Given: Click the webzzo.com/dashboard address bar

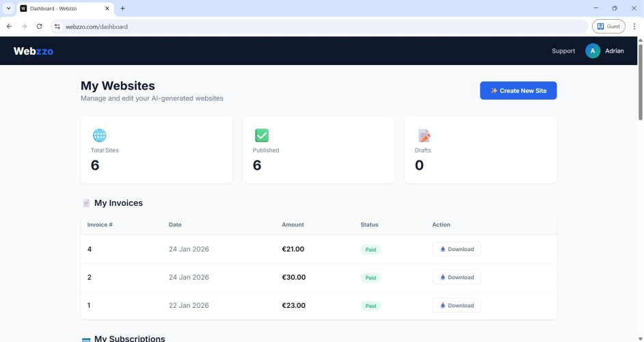Looking at the screenshot, I should click(x=321, y=26).
